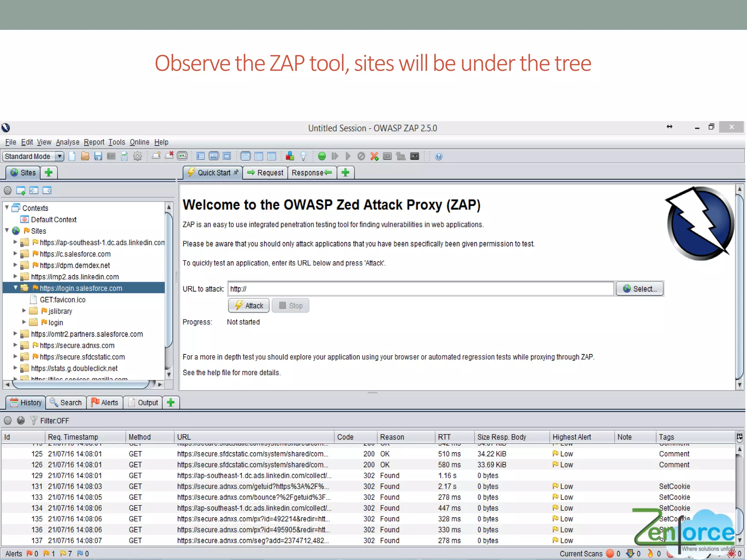747x560 pixels.
Task: Click the History filter funnel icon
Action: [x=34, y=420]
